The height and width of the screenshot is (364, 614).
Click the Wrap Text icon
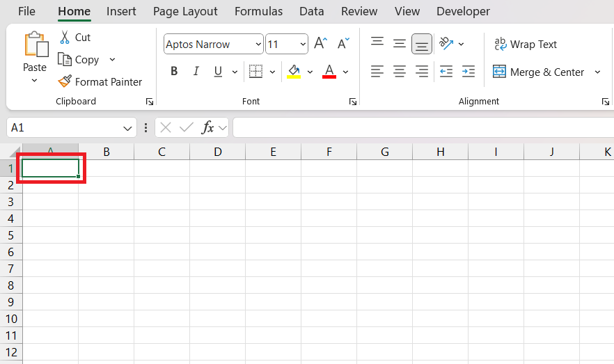[x=500, y=44]
